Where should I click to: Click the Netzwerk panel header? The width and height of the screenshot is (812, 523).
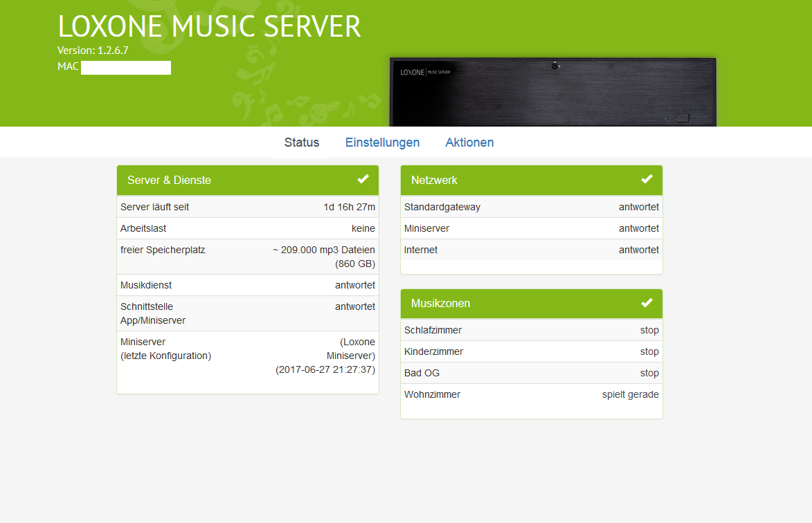click(532, 180)
